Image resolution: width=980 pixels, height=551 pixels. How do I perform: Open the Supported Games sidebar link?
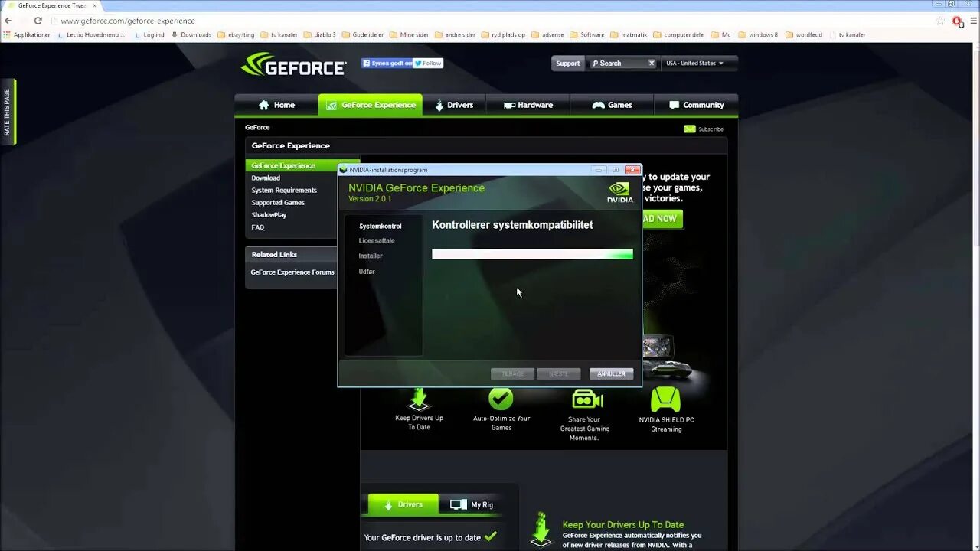pos(278,202)
